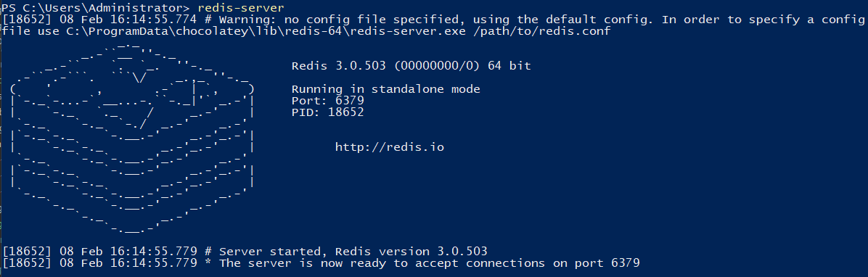
Task: Click the (00000000/0) build hash text
Action: (x=437, y=66)
